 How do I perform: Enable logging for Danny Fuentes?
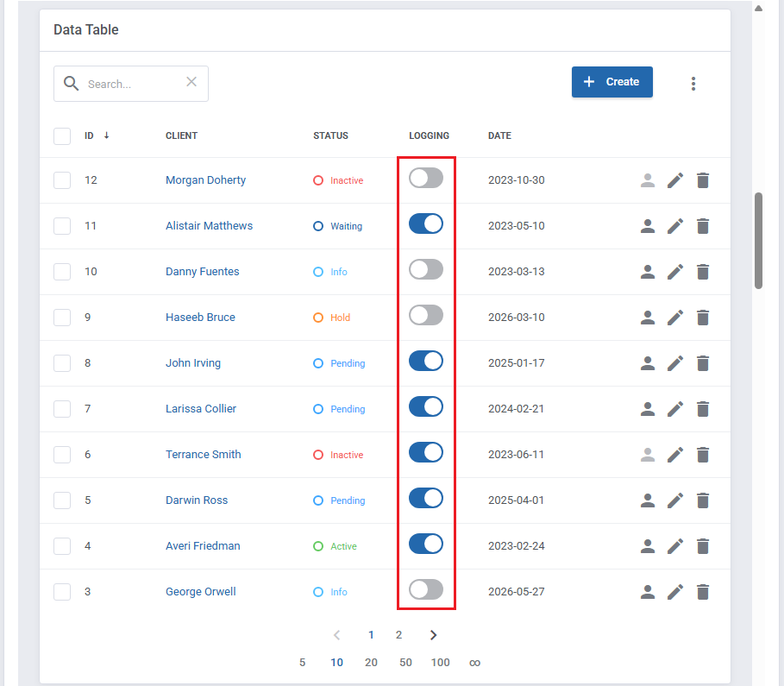(x=426, y=270)
